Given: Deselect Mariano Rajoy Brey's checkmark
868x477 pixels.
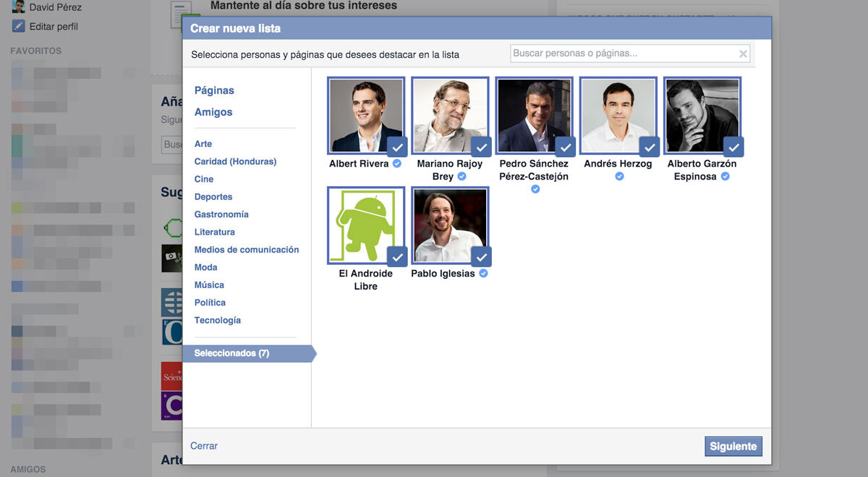Looking at the screenshot, I should (x=481, y=148).
